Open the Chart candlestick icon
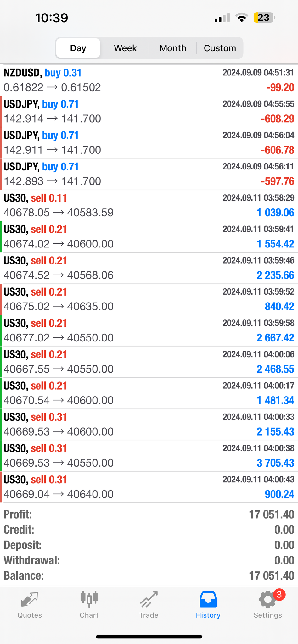This screenshot has height=644, width=298. click(x=89, y=599)
